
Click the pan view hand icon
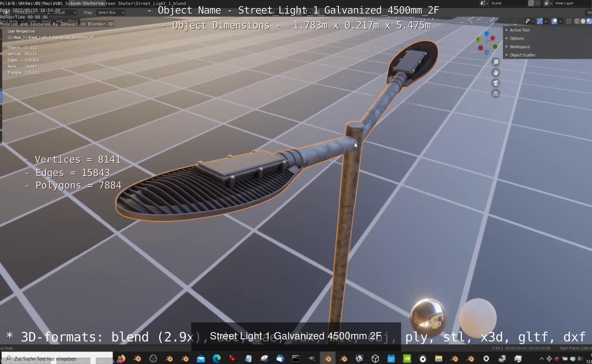pos(495,72)
